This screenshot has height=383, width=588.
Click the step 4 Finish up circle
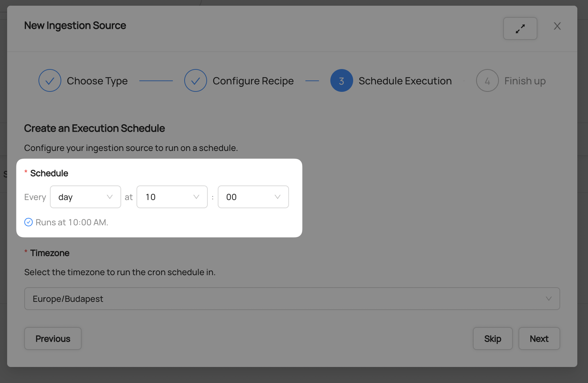tap(487, 80)
